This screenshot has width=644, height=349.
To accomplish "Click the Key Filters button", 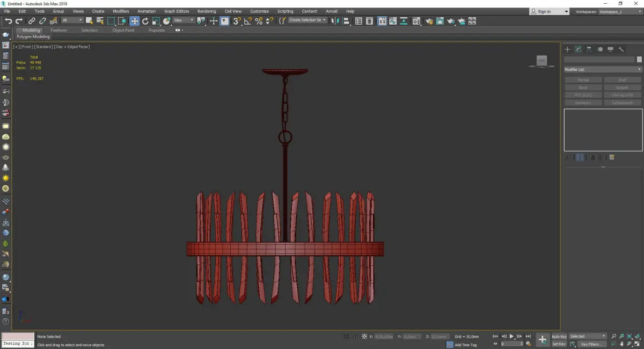I will coord(591,344).
